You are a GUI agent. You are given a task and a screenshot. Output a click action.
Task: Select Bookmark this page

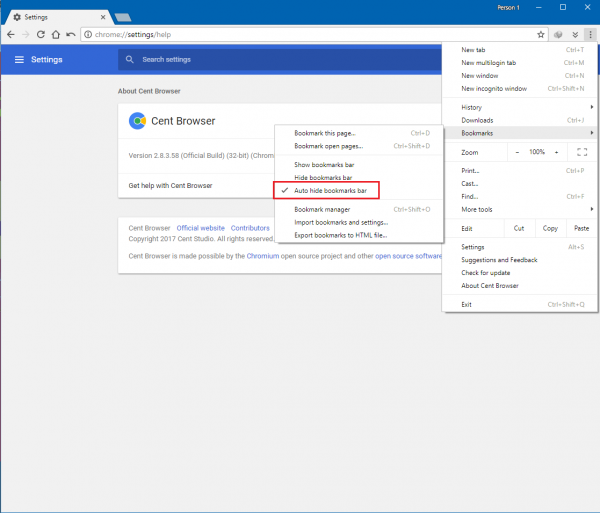click(x=359, y=133)
